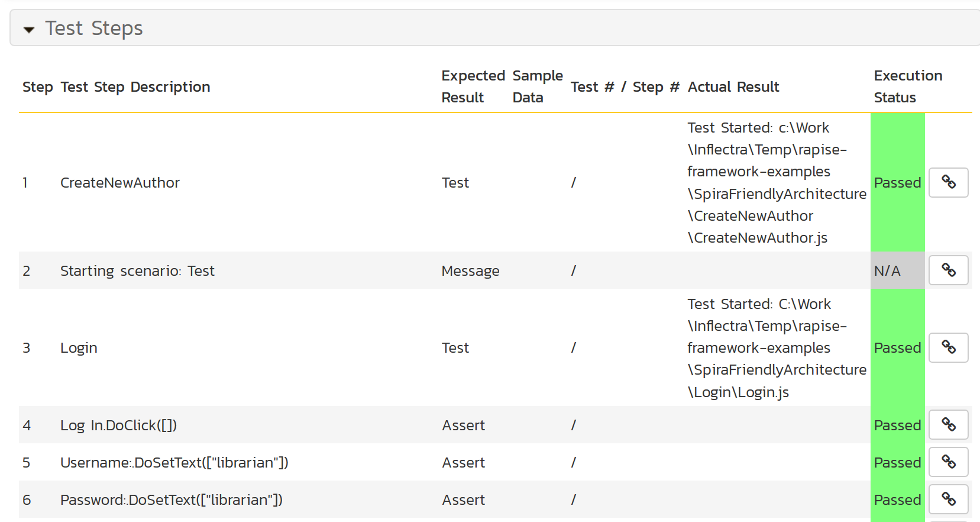The image size is (980, 522).
Task: Click the Message expected result cell
Action: (470, 270)
